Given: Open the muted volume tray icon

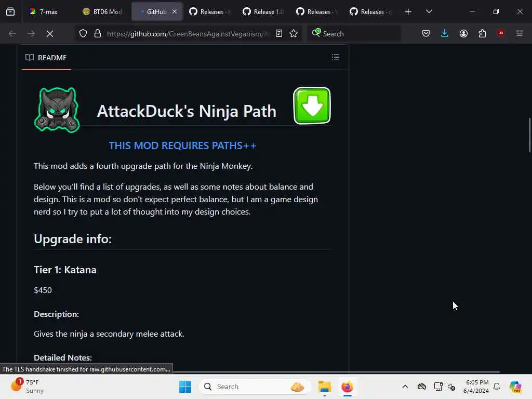Looking at the screenshot, I should point(451,387).
